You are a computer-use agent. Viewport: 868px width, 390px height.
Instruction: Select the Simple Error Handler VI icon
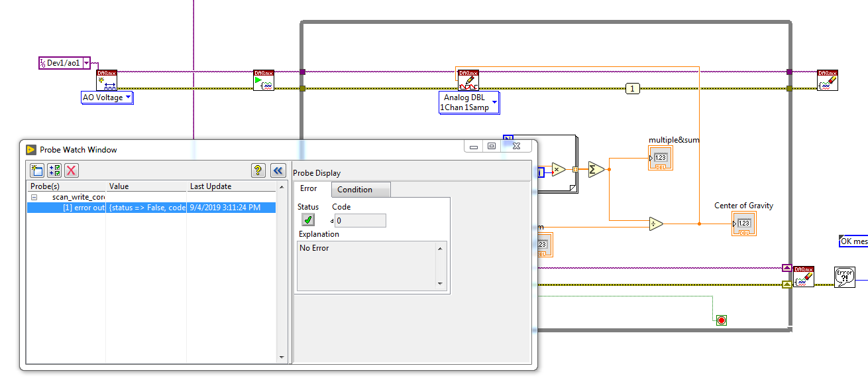point(845,277)
